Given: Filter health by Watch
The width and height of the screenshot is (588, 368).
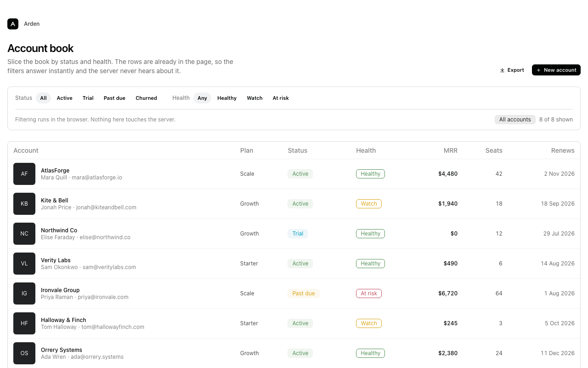Looking at the screenshot, I should 254,98.
